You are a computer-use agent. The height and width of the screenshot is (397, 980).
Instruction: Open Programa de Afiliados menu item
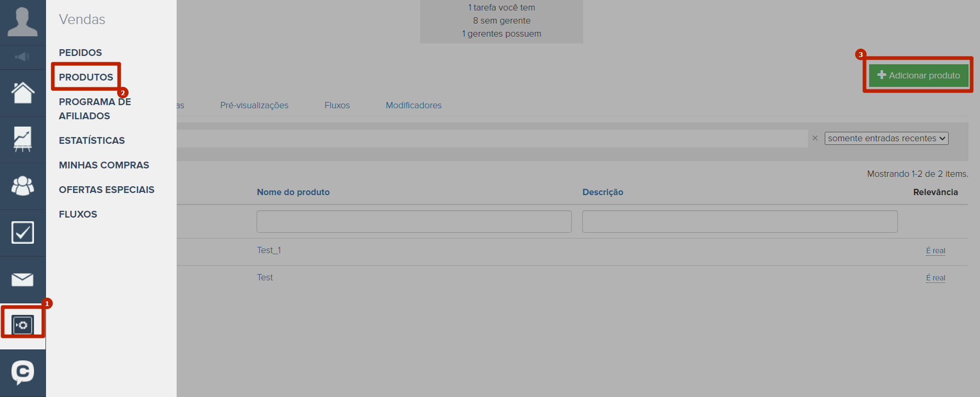[x=95, y=109]
